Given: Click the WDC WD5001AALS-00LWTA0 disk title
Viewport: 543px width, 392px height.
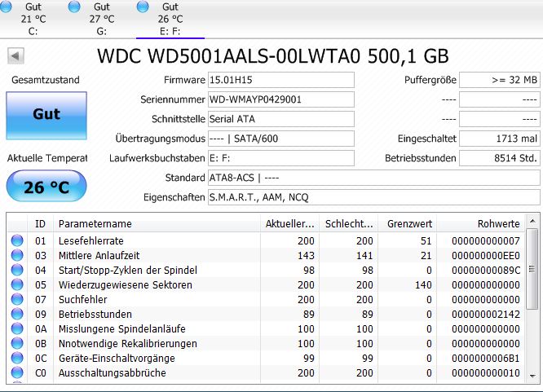Looking at the screenshot, I should (273, 56).
